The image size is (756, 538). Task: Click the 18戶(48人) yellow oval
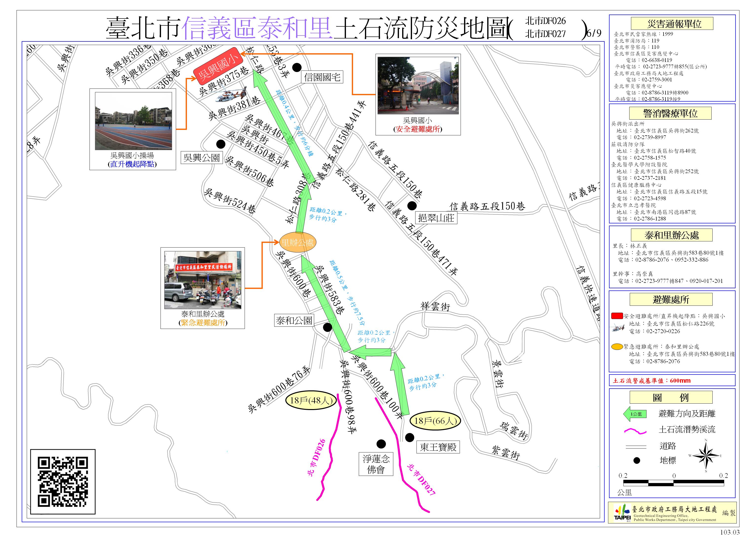(x=311, y=400)
